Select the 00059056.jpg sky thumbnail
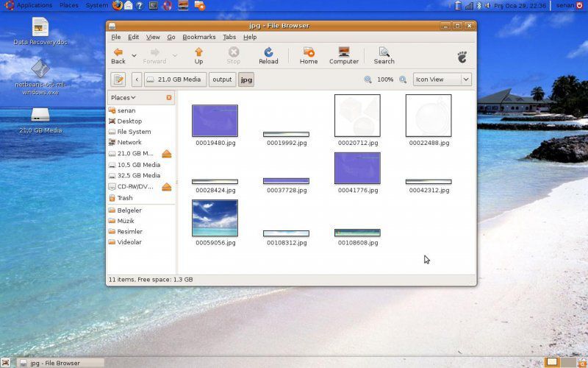588x368 pixels. (x=215, y=218)
